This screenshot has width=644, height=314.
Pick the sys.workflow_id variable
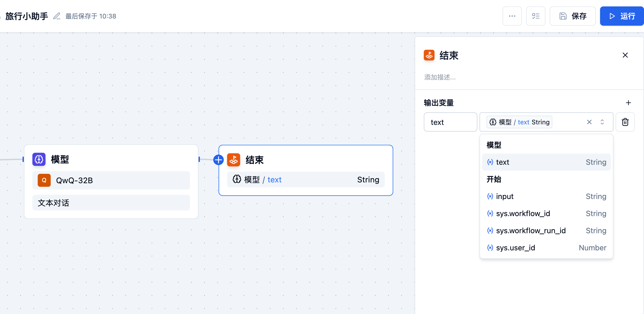point(546,213)
